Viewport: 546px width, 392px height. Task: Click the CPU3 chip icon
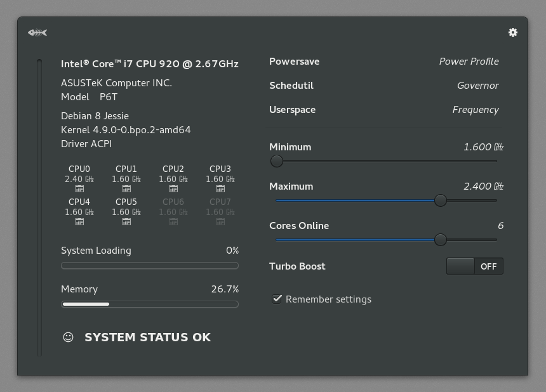[220, 189]
